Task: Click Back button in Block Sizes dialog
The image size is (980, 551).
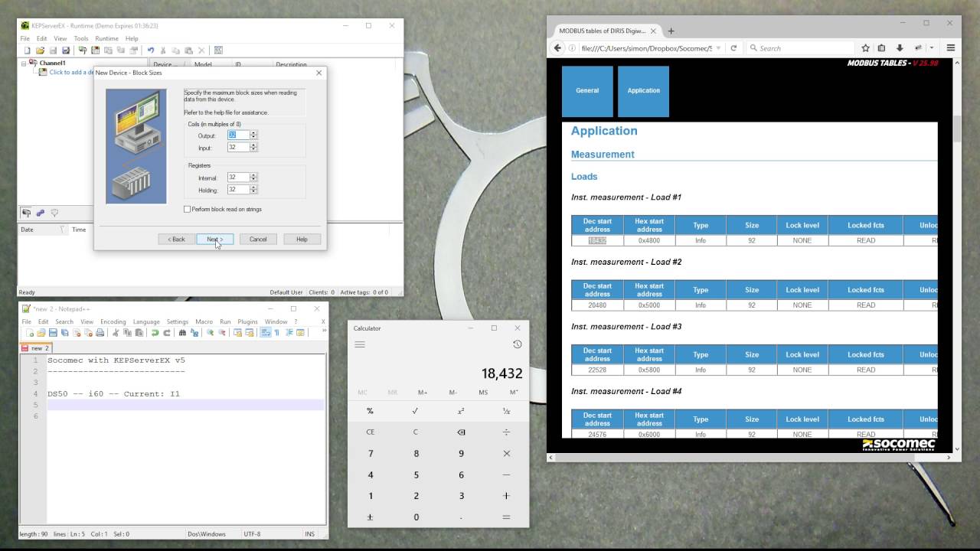Action: (x=176, y=240)
